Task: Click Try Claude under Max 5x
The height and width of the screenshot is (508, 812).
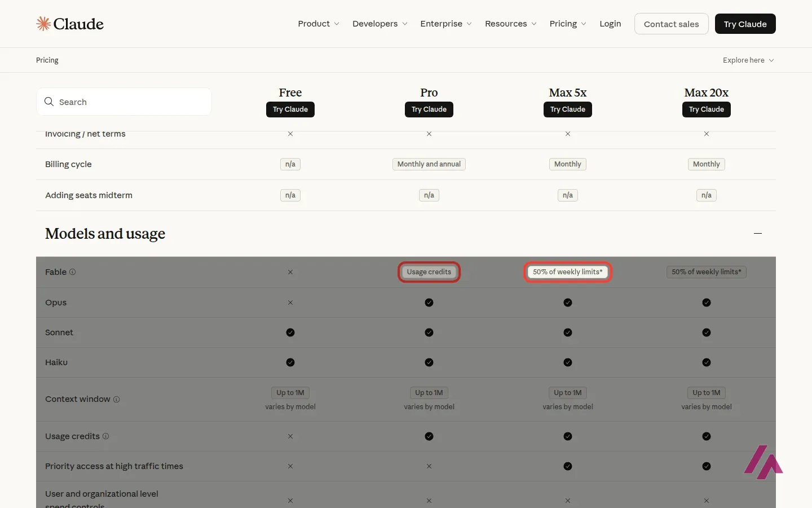Action: (x=568, y=110)
